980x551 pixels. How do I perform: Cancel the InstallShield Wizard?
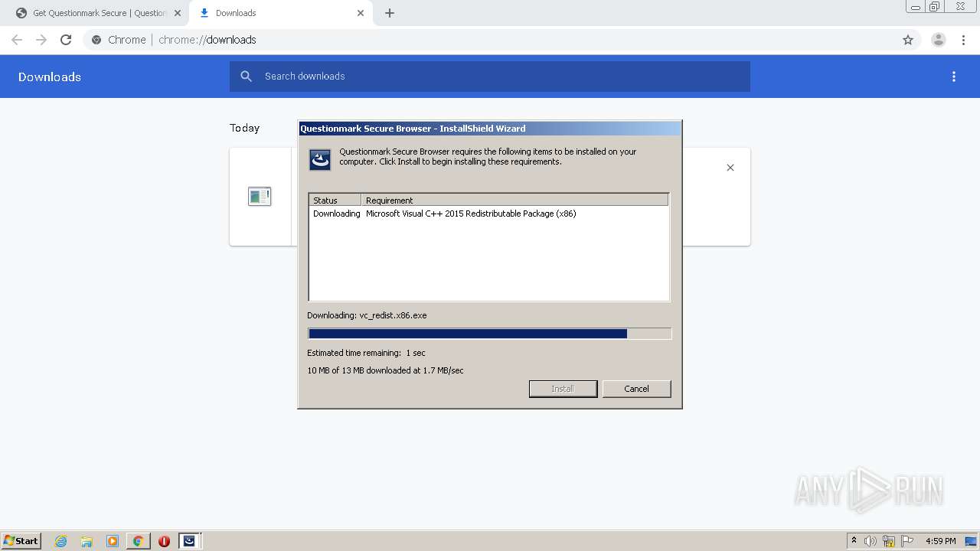636,389
